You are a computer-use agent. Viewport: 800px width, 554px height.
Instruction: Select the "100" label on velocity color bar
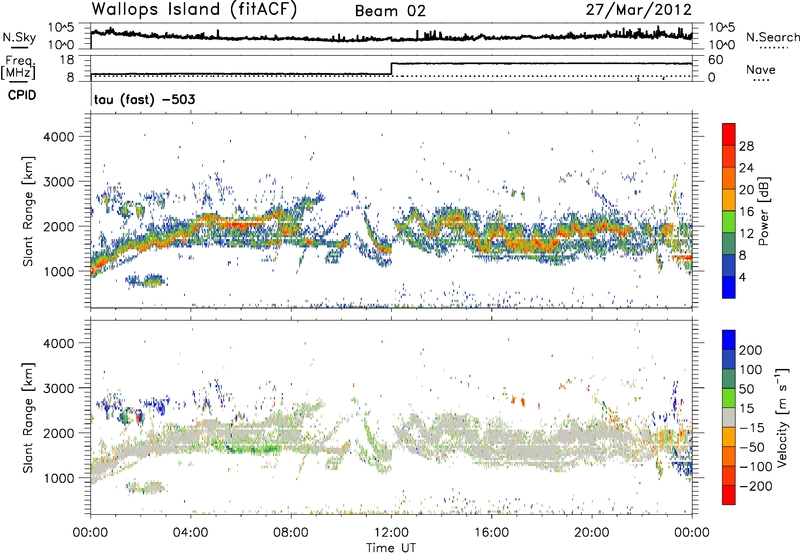(751, 370)
